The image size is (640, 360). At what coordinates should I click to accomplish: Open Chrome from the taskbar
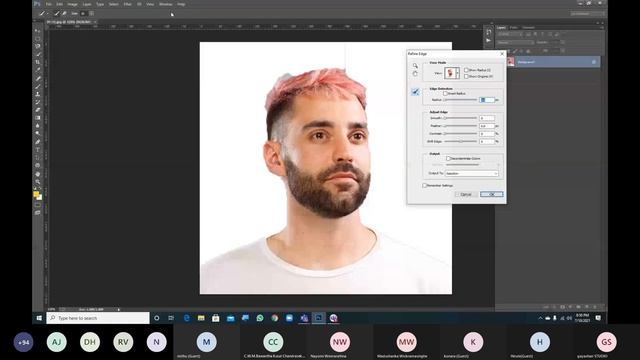(275, 318)
